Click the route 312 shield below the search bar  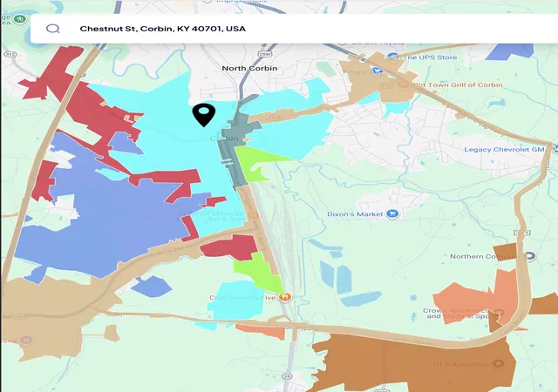tap(10, 54)
